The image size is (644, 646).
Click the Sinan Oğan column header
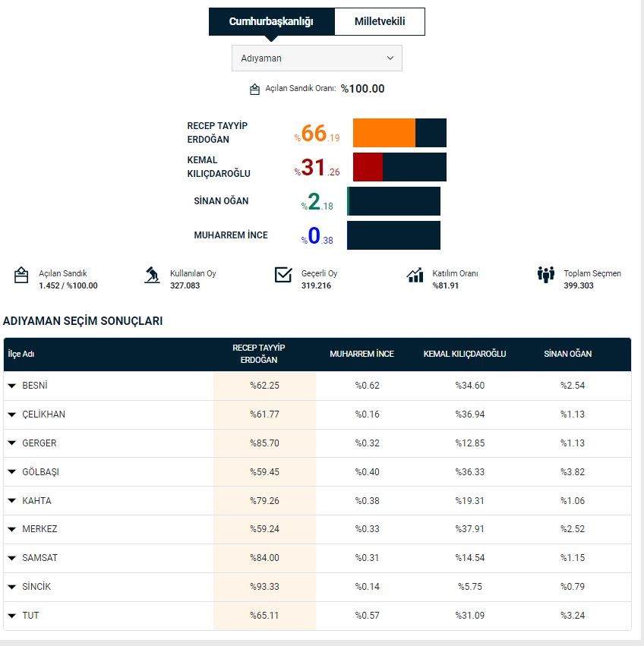pos(567,354)
